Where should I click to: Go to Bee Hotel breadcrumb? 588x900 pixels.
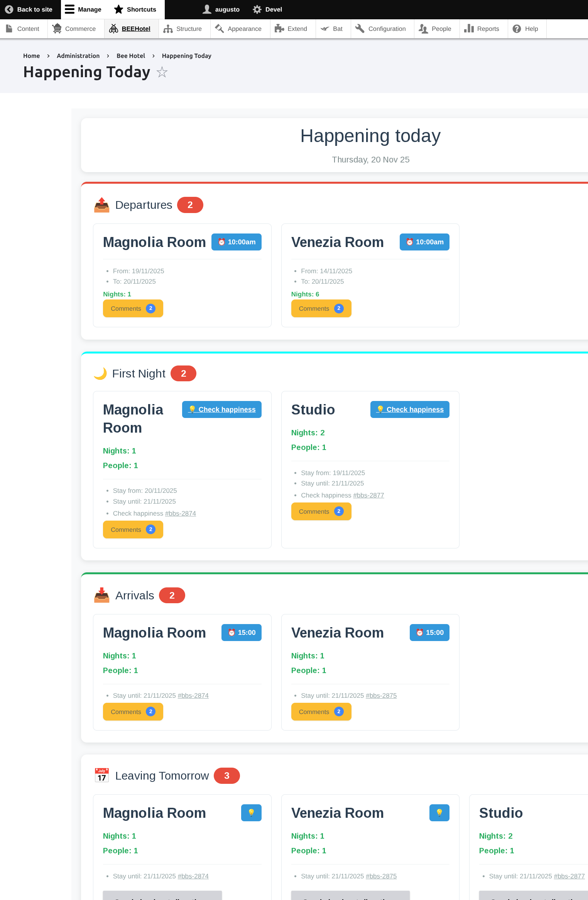(131, 56)
